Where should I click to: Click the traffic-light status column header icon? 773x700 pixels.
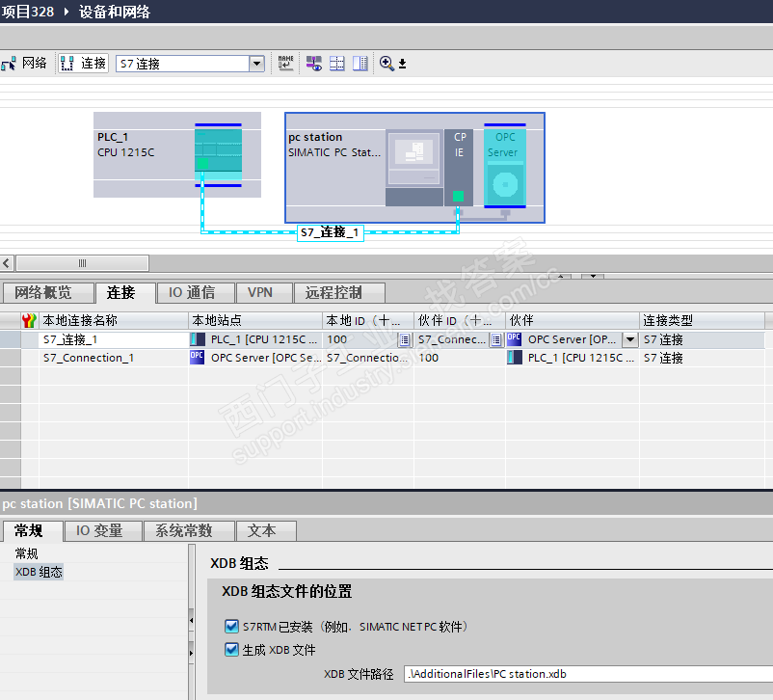point(29,321)
